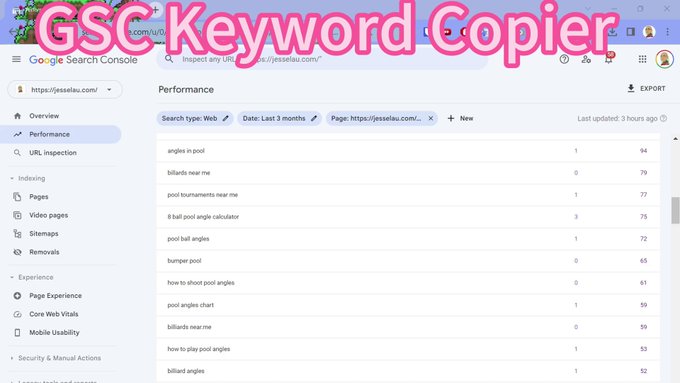Click the Video pages icon
Screen dimensions: 680x383
pyautogui.click(x=17, y=215)
